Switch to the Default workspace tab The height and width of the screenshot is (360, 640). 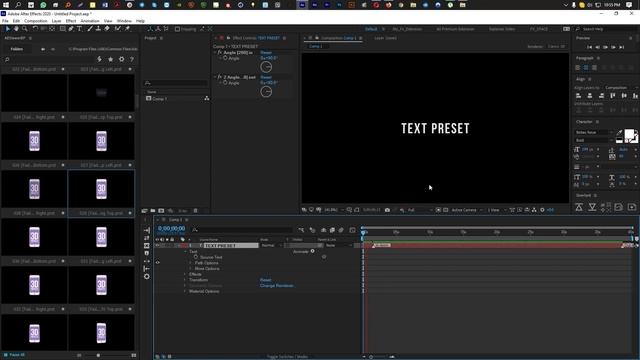coord(371,29)
